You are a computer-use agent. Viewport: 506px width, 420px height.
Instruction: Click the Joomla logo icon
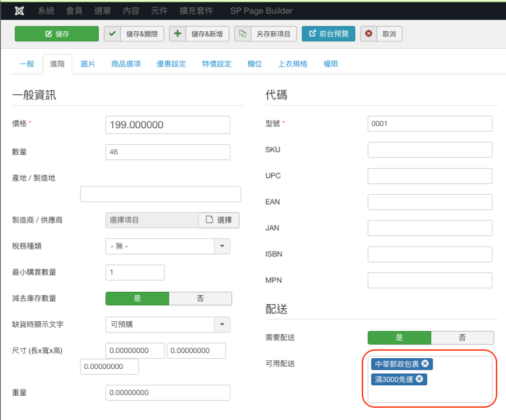[x=19, y=11]
